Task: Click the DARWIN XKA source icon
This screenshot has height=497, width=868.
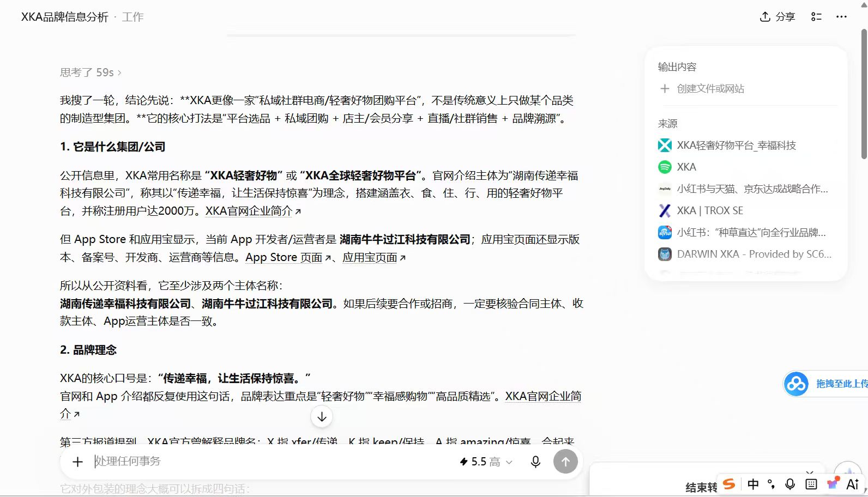Action: (665, 254)
